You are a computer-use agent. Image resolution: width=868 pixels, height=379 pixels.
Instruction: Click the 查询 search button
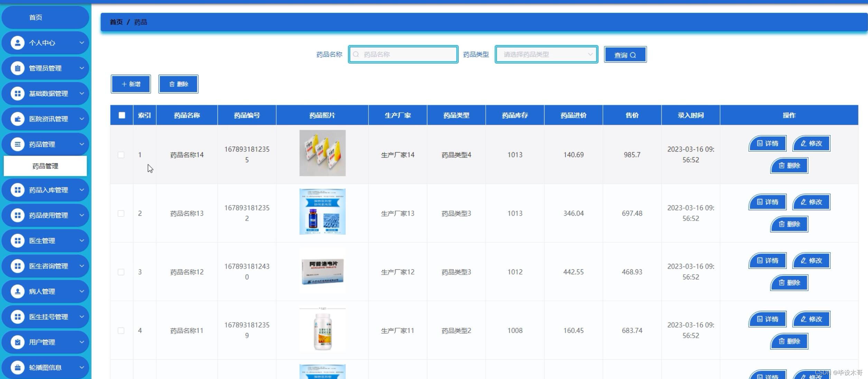tap(625, 55)
